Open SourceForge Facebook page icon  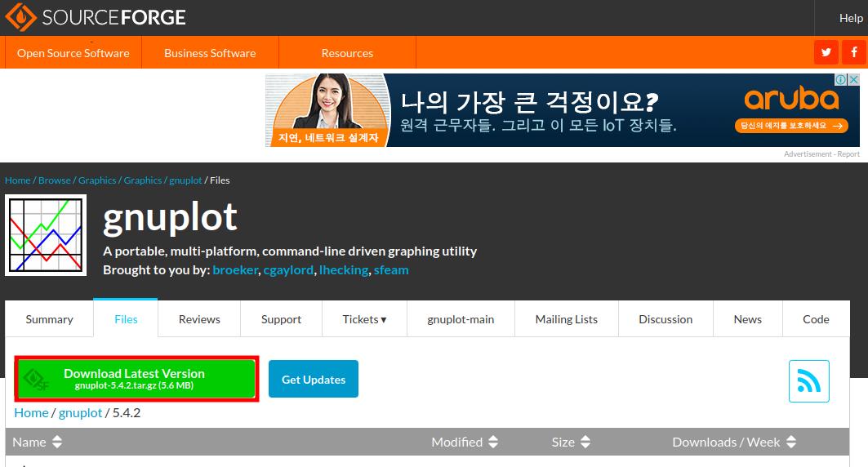[x=854, y=52]
